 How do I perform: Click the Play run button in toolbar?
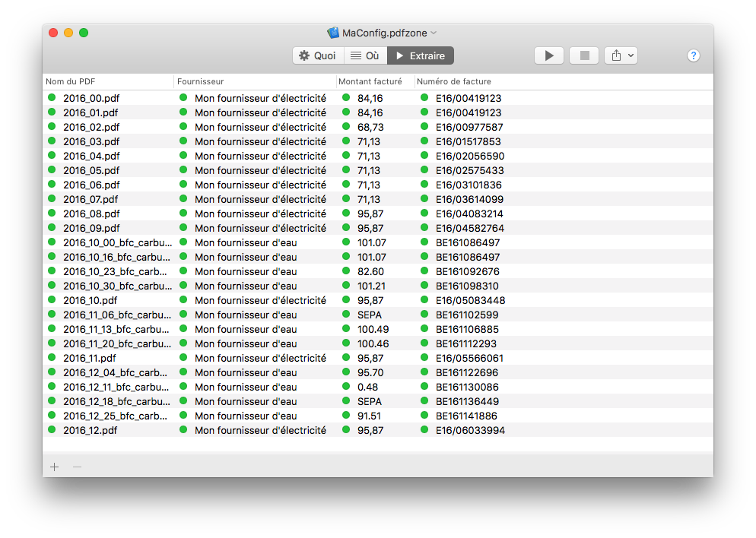pos(548,55)
